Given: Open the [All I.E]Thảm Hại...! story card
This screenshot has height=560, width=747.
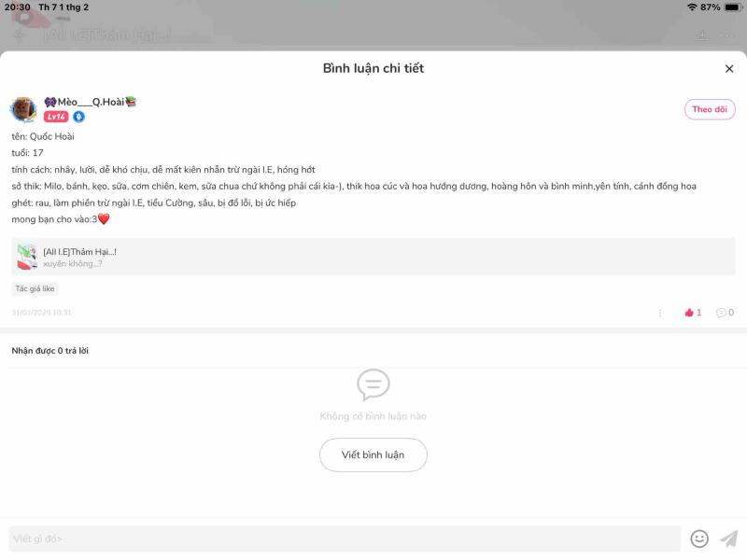Looking at the screenshot, I should tap(373, 258).
